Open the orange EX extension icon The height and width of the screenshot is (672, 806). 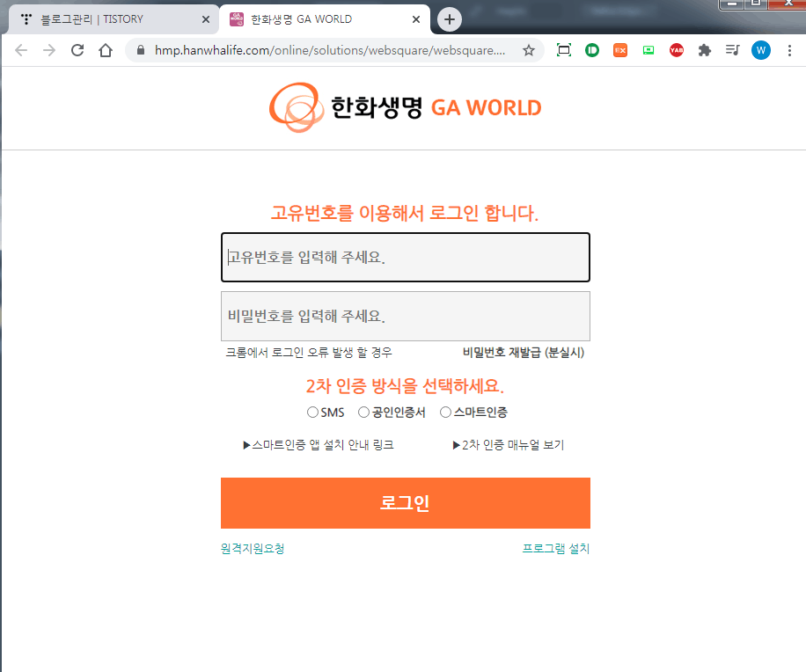coord(620,50)
